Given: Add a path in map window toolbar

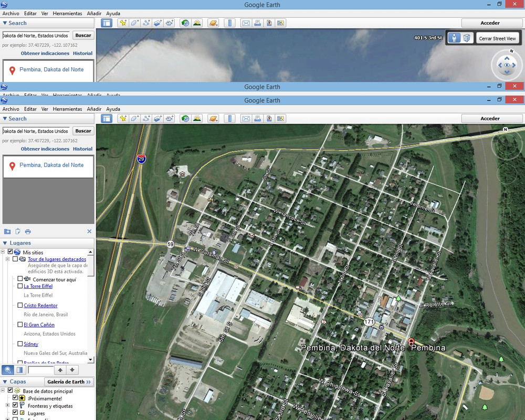Looking at the screenshot, I should (x=146, y=119).
